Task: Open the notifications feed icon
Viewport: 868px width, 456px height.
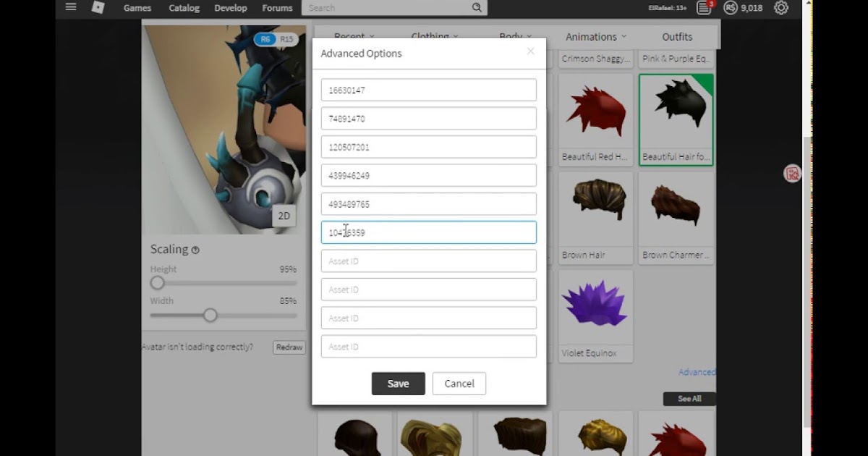Action: pos(704,8)
